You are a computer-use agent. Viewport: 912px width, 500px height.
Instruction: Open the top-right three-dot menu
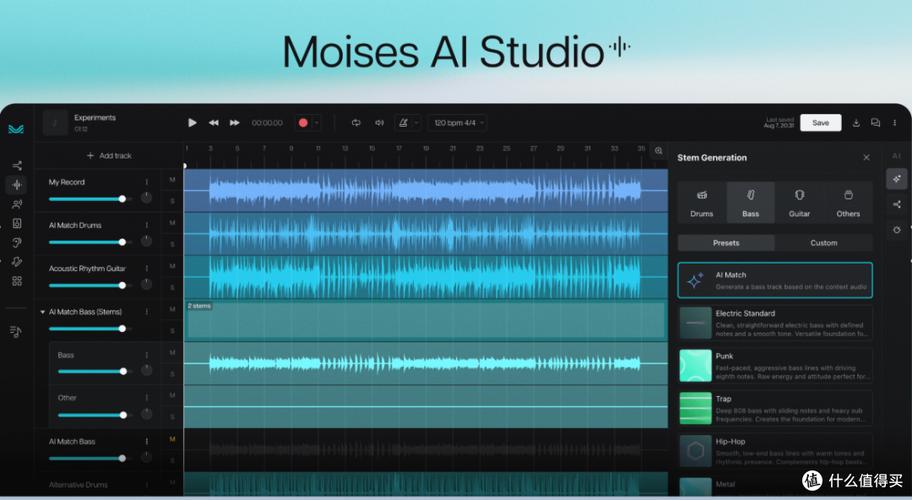[x=895, y=123]
